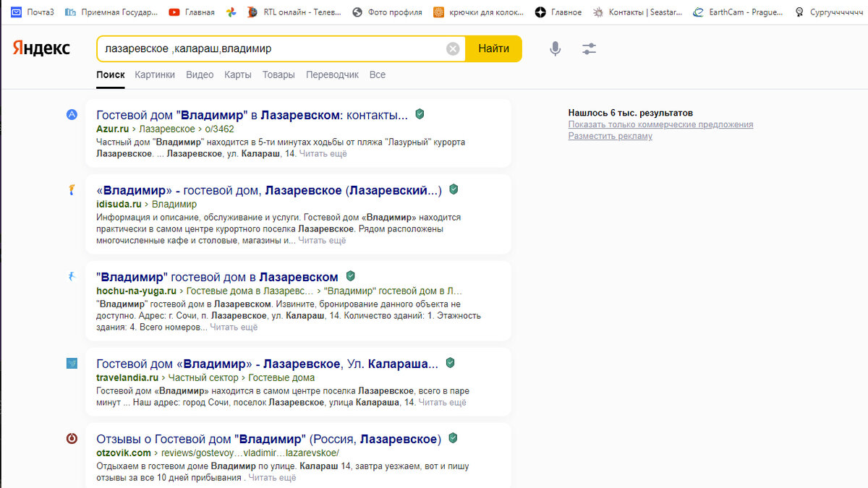
Task: Open the Все services tab
Action: pyautogui.click(x=378, y=74)
